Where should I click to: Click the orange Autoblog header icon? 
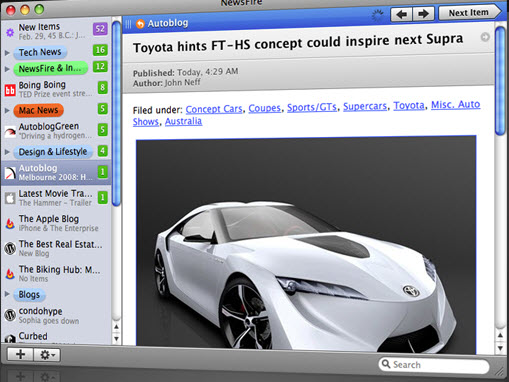point(140,24)
